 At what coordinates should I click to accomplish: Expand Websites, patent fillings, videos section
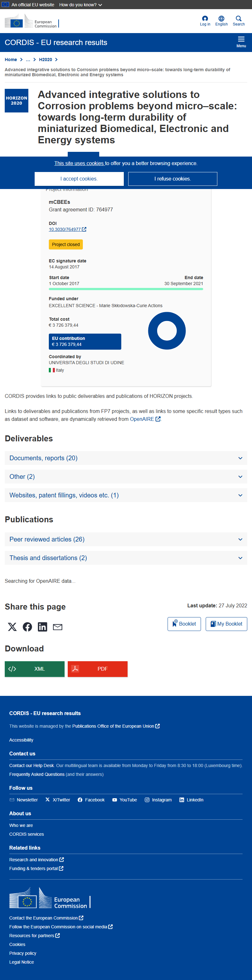tap(126, 495)
